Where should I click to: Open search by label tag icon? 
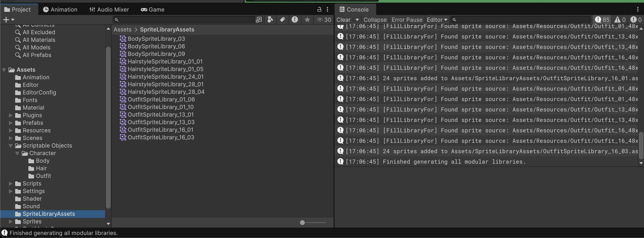[x=282, y=19]
